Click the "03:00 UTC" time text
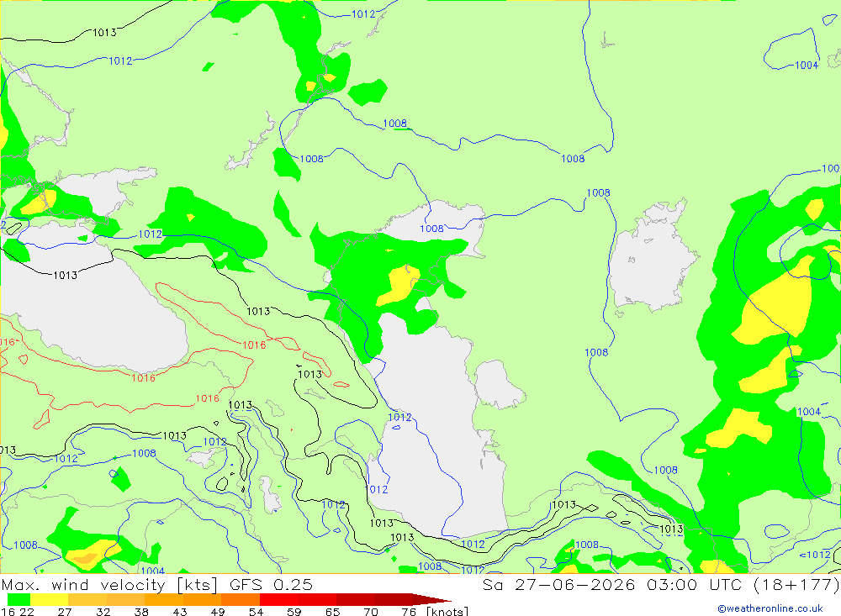This screenshot has width=841, height=616. [x=694, y=584]
